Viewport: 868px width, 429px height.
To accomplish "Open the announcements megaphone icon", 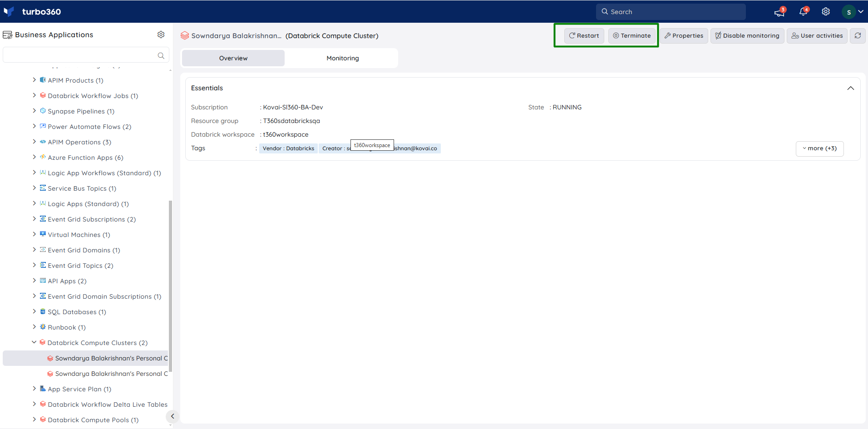I will 779,12.
